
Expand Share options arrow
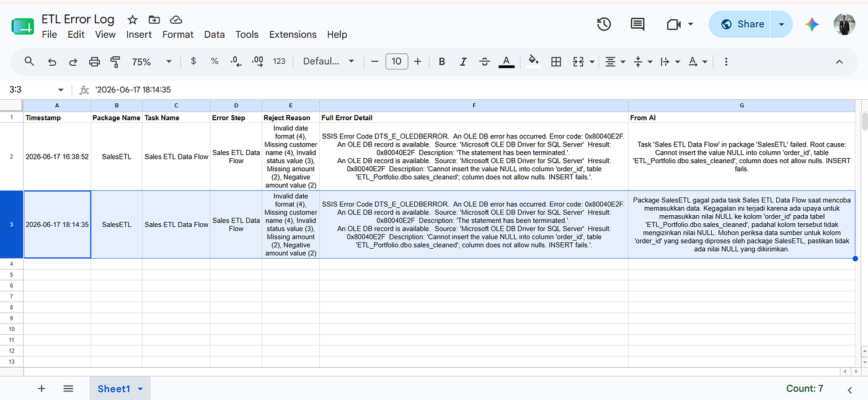pos(782,24)
